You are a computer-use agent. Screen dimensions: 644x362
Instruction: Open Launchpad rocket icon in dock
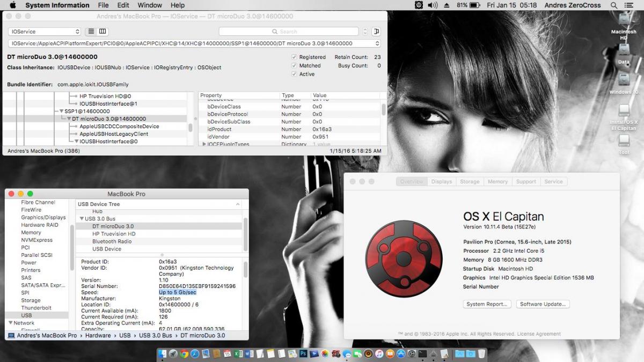click(x=173, y=354)
